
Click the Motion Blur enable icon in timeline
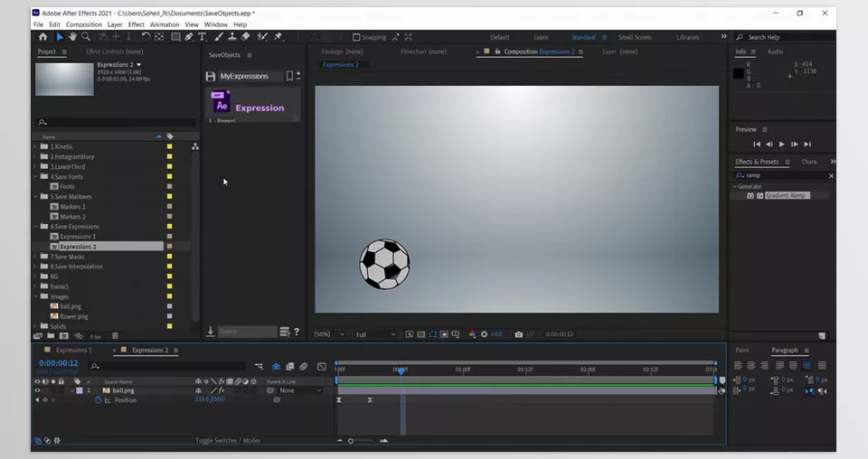click(x=304, y=366)
